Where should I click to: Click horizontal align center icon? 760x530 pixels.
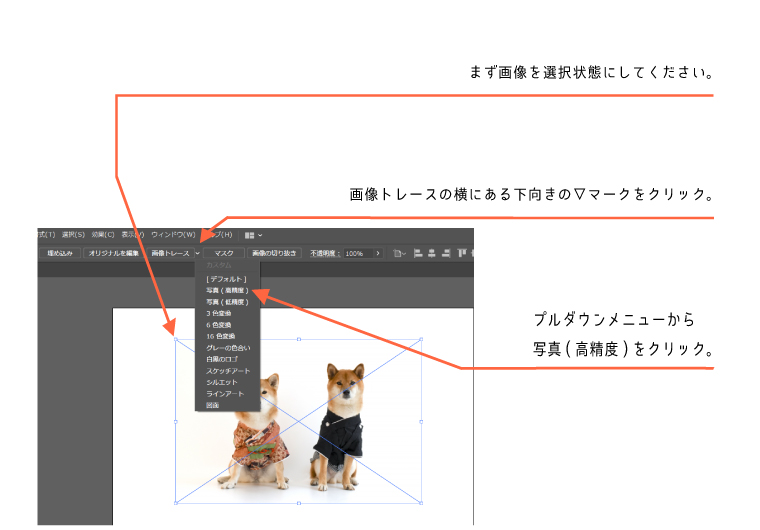(432, 253)
